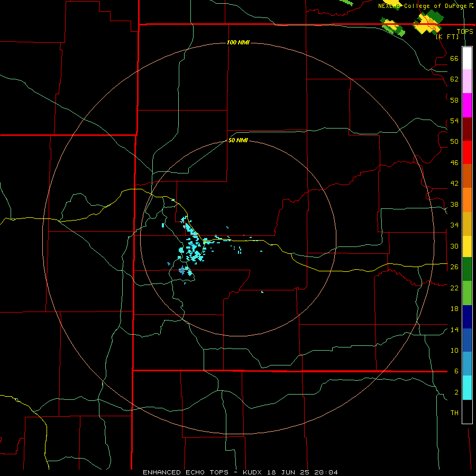Click the yellow legend swatch
This screenshot has height=476, width=476.
coord(467,246)
